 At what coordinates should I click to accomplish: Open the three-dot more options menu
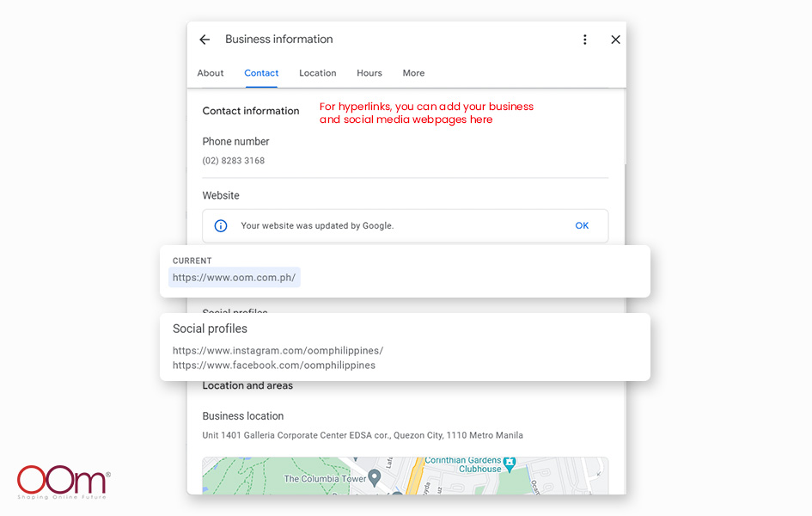pyautogui.click(x=585, y=40)
